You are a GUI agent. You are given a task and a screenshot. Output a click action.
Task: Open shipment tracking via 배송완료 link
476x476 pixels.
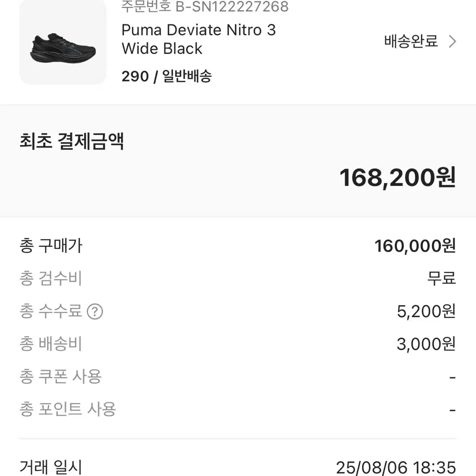click(x=410, y=42)
